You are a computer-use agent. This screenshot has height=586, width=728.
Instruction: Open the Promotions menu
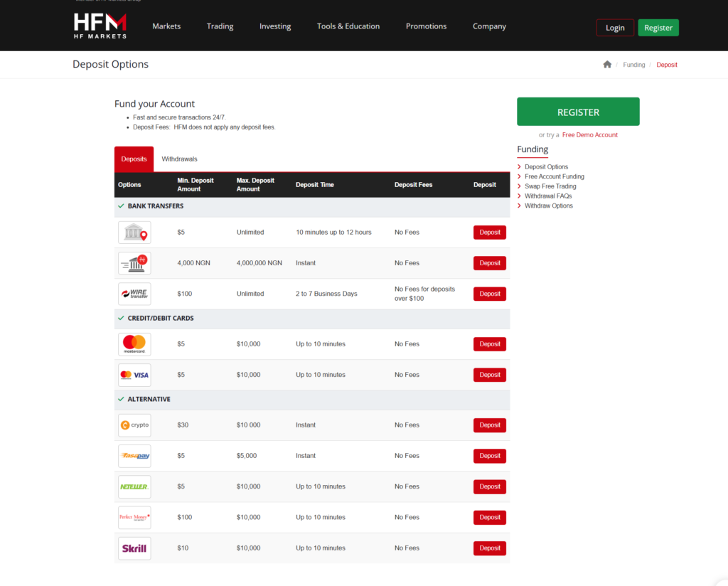[427, 26]
